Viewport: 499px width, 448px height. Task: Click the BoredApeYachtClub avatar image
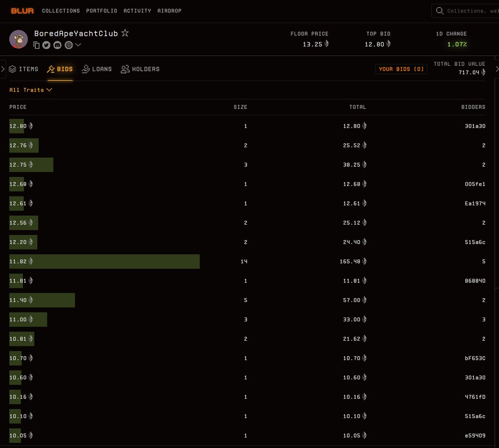pos(18,39)
